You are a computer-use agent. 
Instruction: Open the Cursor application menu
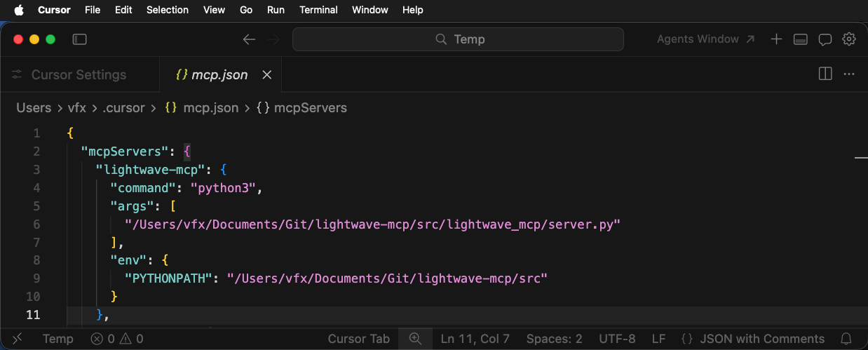coord(54,10)
